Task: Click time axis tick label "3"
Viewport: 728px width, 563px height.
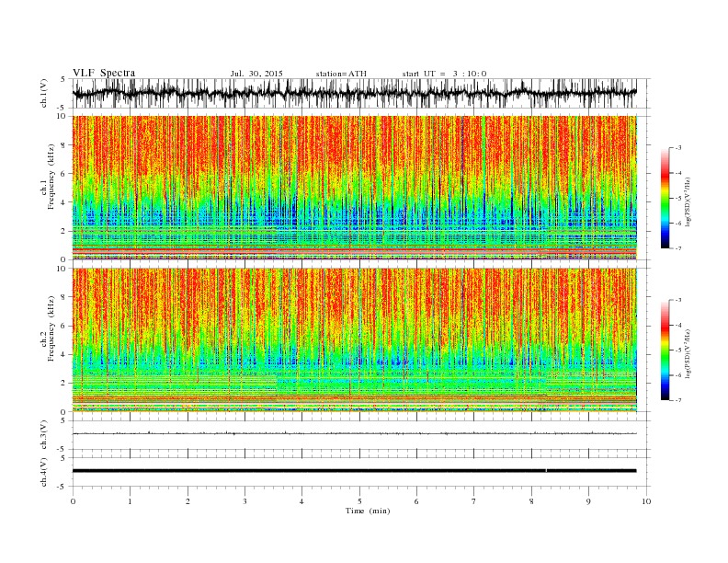Action: coord(245,501)
